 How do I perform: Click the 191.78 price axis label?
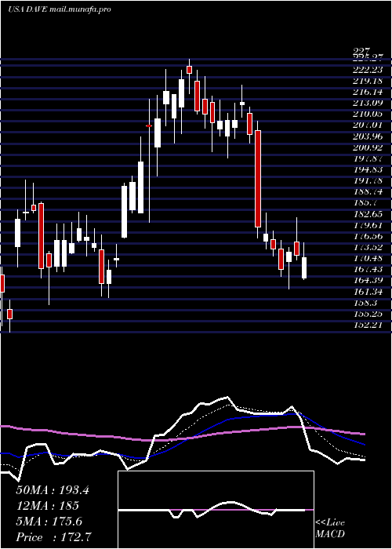coord(367,180)
